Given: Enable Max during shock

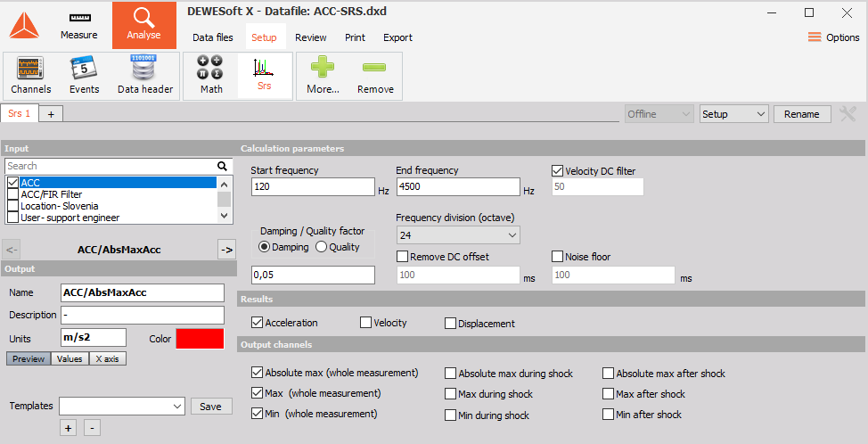Looking at the screenshot, I should 450,394.
